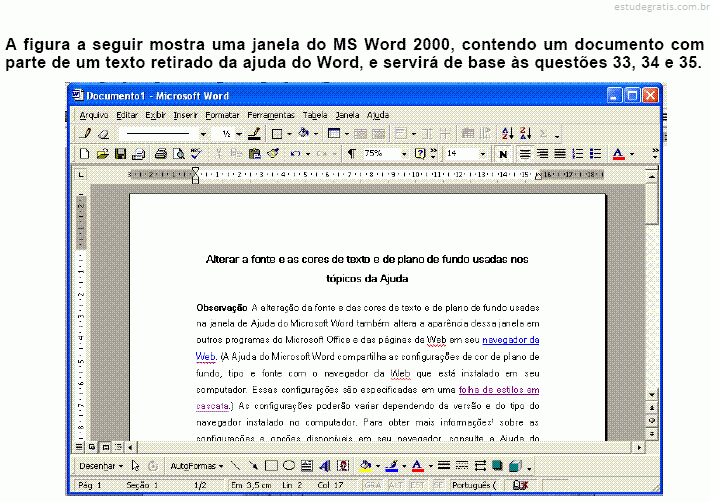This screenshot has height=502, width=711.
Task: Click the Print icon
Action: coord(160,154)
